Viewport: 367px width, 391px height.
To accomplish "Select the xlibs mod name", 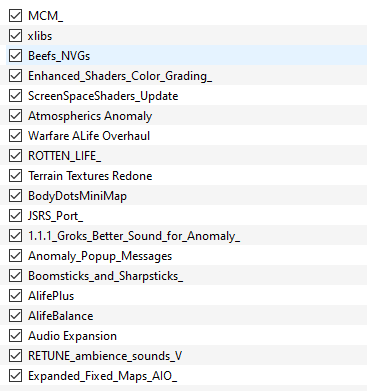I will (40, 36).
